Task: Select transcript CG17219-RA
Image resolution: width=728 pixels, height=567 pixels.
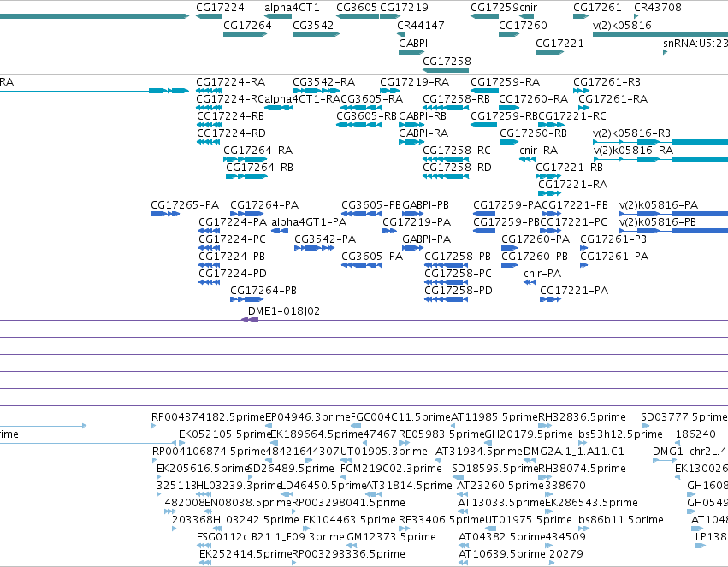Action: pos(390,91)
